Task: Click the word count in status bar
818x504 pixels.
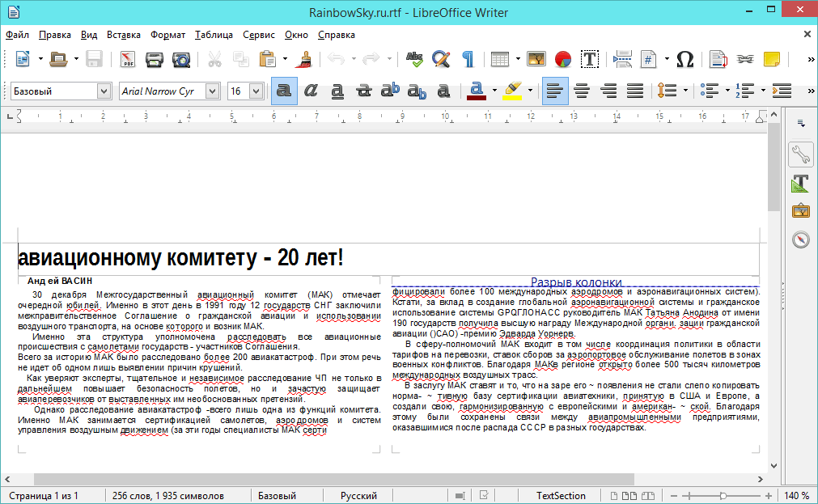Action: (x=168, y=496)
